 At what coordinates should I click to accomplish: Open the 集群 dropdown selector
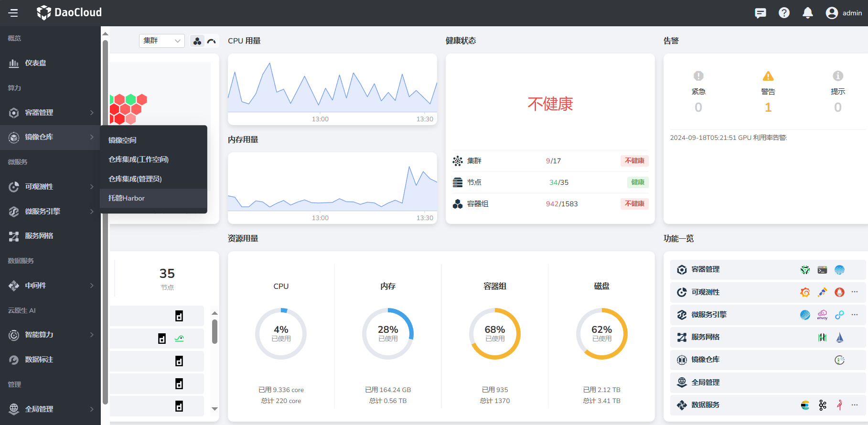click(161, 41)
